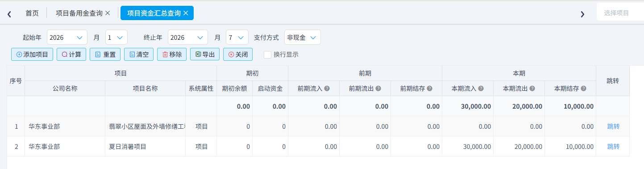Screen dimensions: 644x169
Task: Click the help icon beside 前期流入
Action: click(x=327, y=89)
